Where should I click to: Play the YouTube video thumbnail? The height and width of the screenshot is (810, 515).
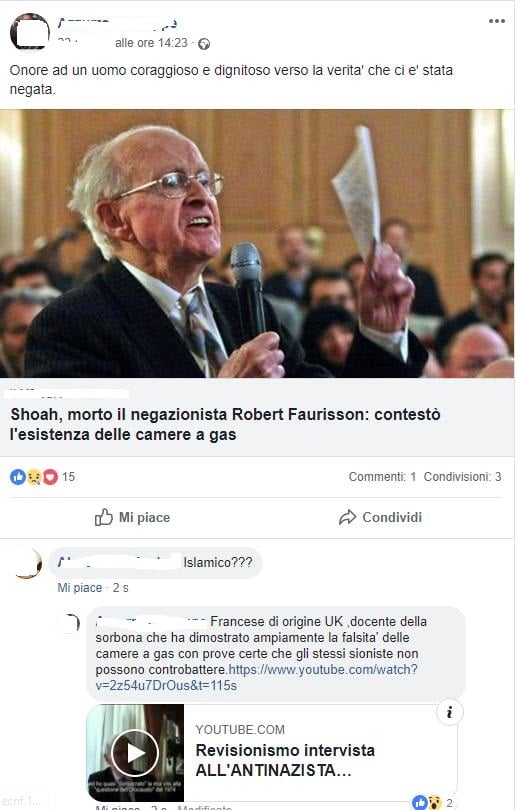click(135, 753)
